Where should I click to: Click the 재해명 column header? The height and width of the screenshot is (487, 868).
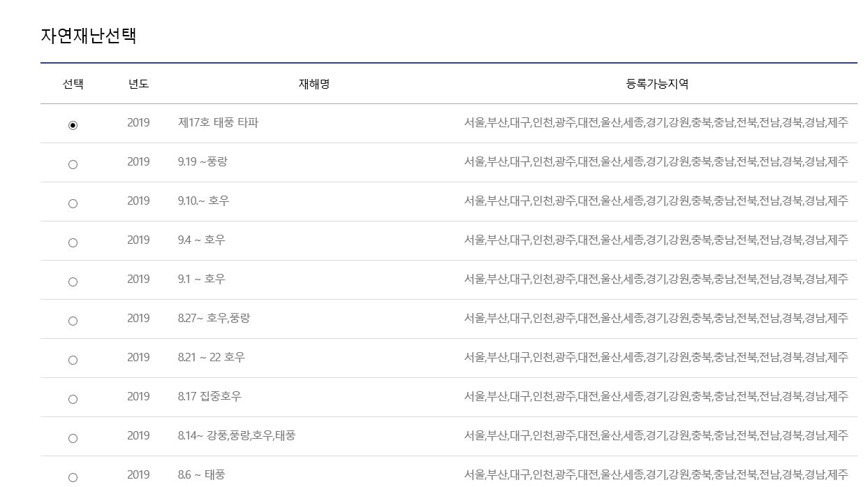[x=314, y=84]
